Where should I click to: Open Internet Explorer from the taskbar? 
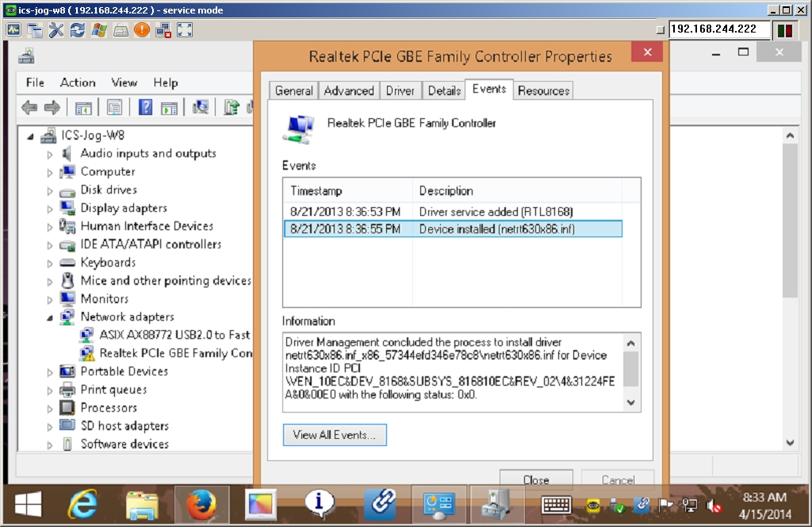click(82, 504)
